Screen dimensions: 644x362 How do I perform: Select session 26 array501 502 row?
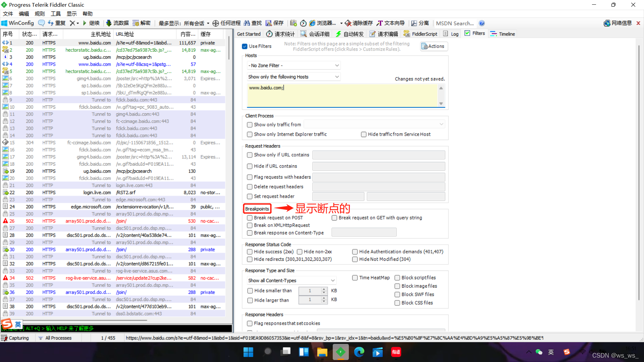click(113, 221)
